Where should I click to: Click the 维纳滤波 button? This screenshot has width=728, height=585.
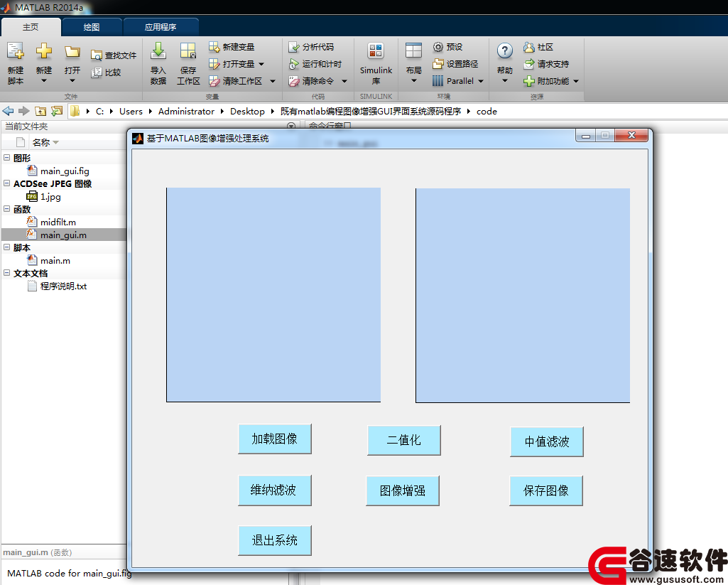(274, 490)
